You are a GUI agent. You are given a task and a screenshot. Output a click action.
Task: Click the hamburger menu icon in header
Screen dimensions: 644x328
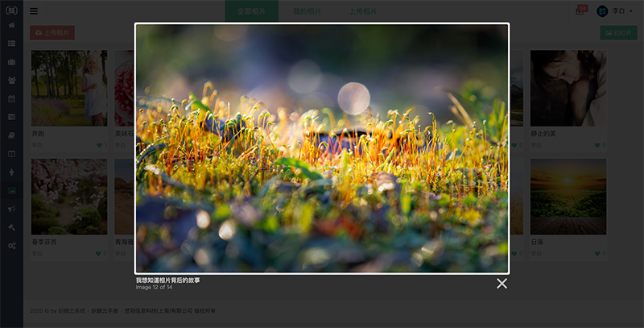coord(34,11)
